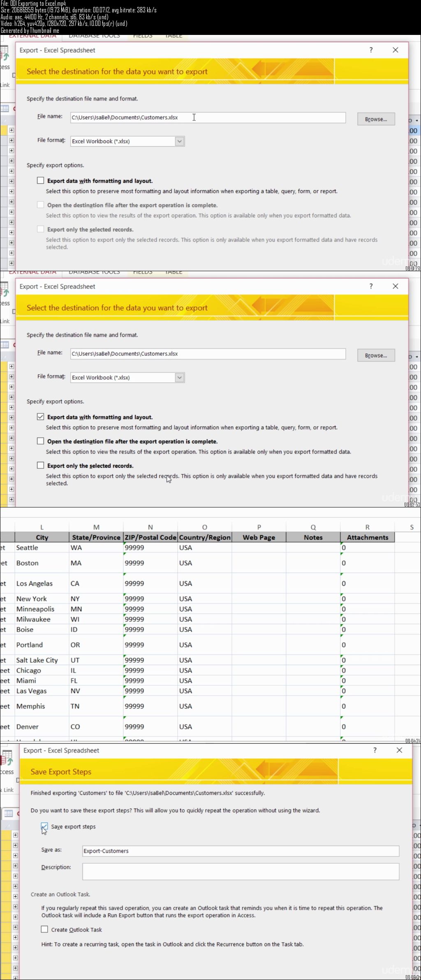Select the MA state cell
This screenshot has width=421, height=980.
[x=96, y=563]
